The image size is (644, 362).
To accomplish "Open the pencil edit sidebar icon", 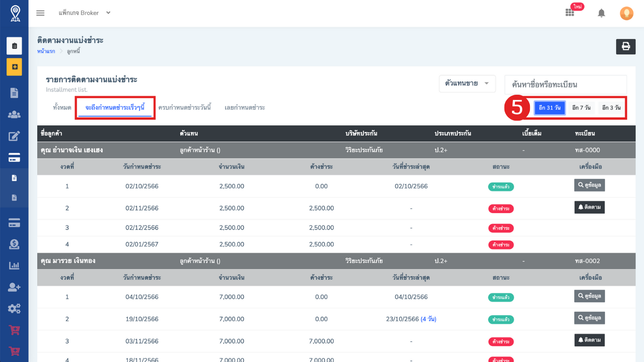I will click(14, 136).
